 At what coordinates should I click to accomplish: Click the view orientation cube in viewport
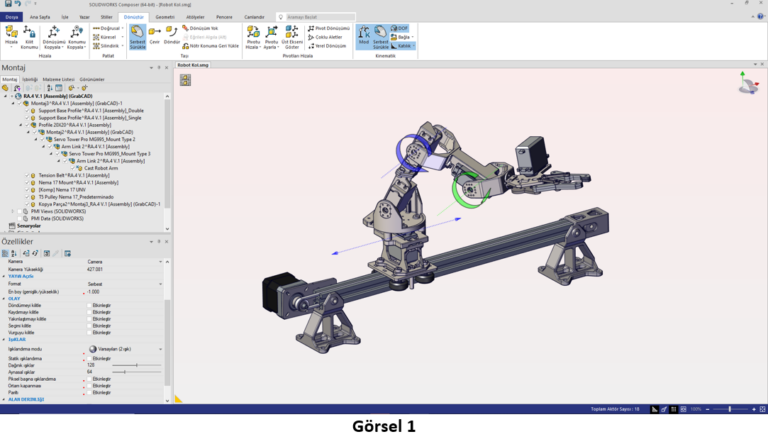747,86
